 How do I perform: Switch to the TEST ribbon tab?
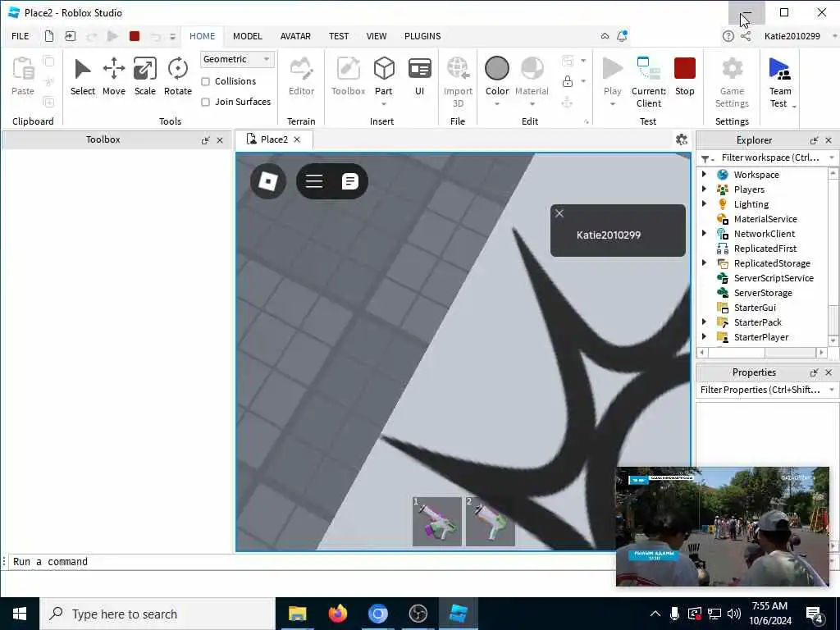click(339, 36)
